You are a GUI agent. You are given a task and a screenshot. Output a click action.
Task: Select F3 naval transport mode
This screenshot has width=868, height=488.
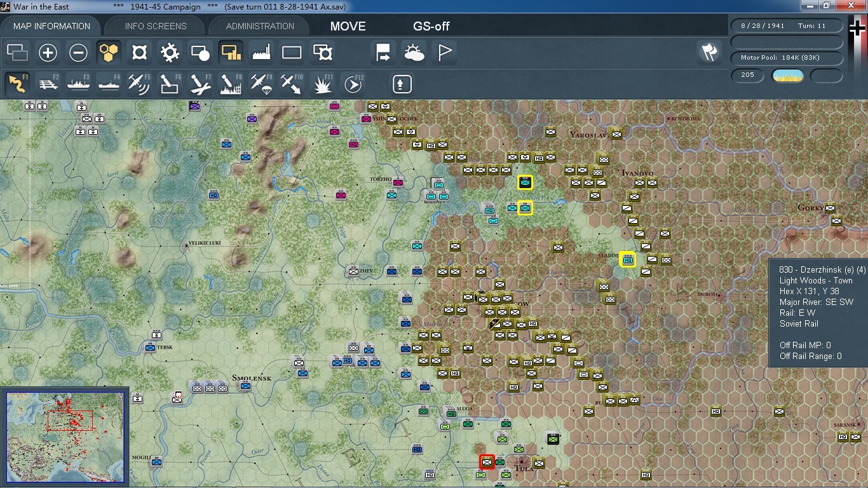click(79, 84)
